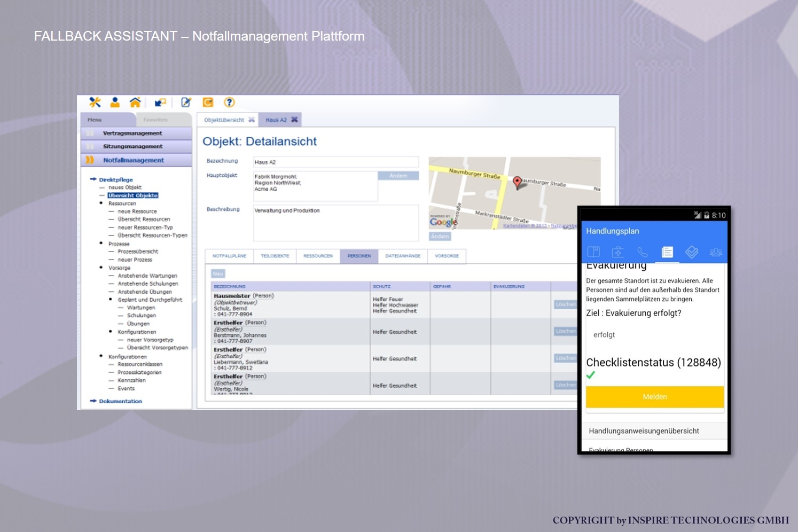Image resolution: width=798 pixels, height=532 pixels.
Task: Close the Haus A2 tab
Action: click(294, 120)
